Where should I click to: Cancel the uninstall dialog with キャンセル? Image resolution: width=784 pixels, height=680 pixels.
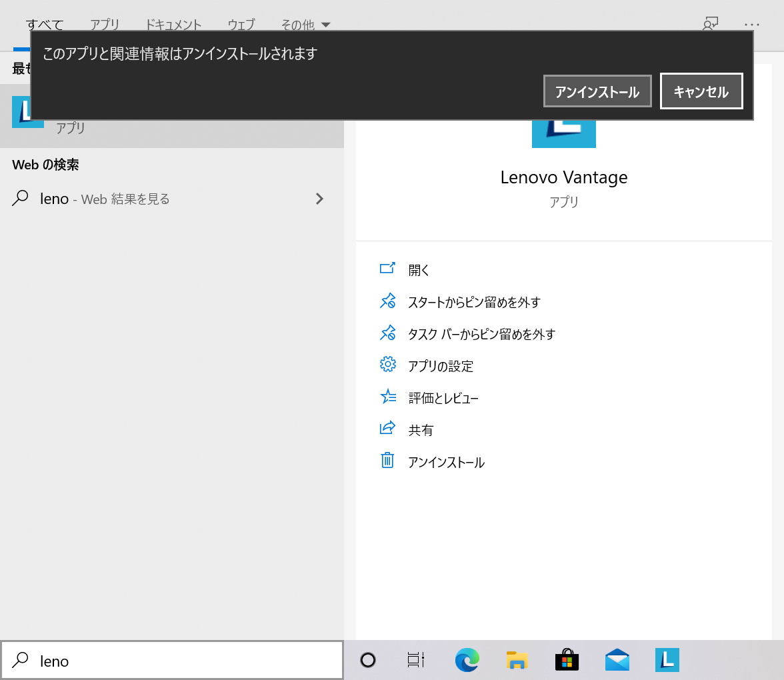[701, 91]
